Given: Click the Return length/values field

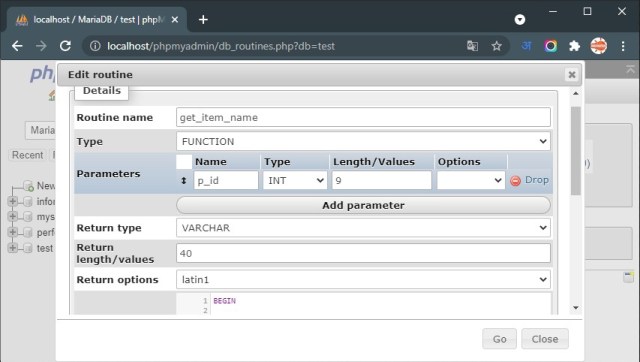Looking at the screenshot, I should [x=363, y=253].
